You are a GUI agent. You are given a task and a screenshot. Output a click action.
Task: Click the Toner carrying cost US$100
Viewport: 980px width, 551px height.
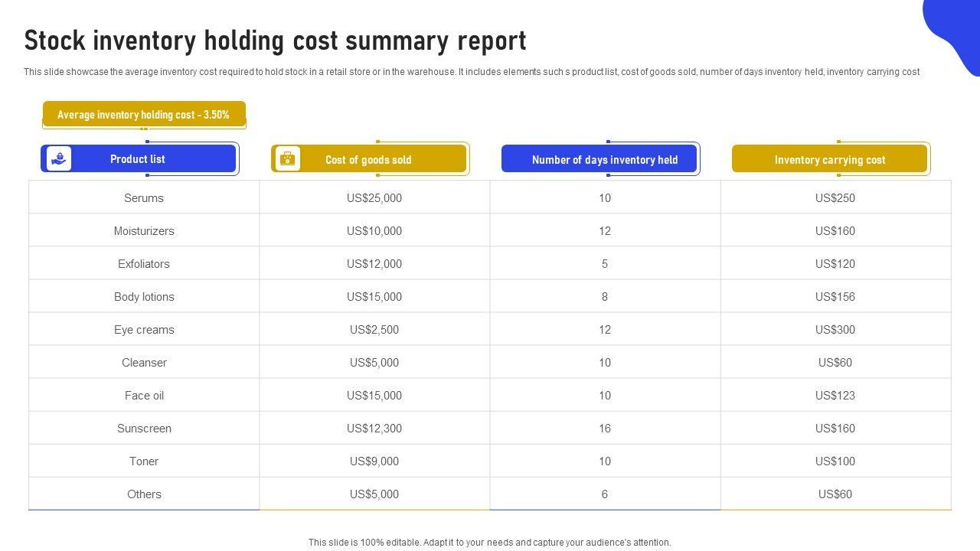(x=835, y=461)
